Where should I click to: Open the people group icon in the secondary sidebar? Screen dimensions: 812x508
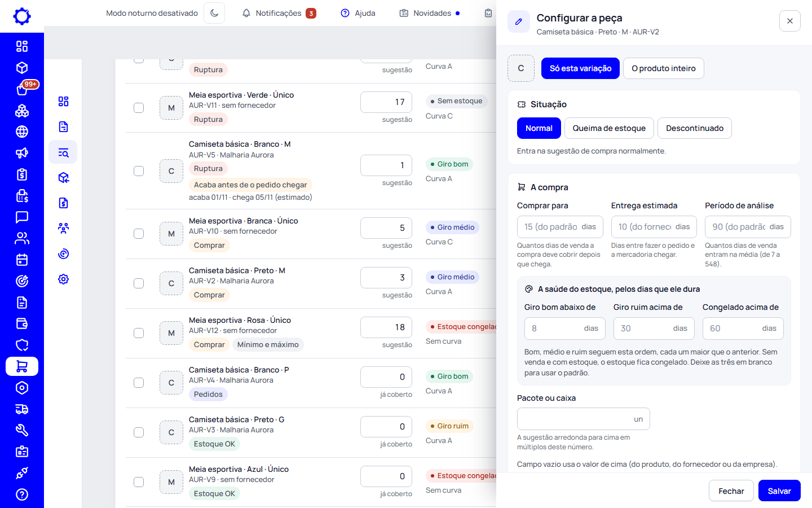pos(63,228)
